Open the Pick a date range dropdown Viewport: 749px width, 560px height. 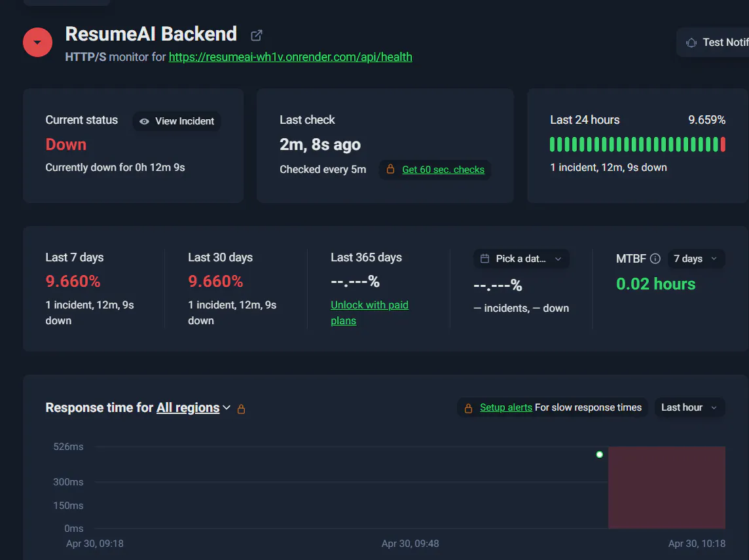(x=521, y=259)
